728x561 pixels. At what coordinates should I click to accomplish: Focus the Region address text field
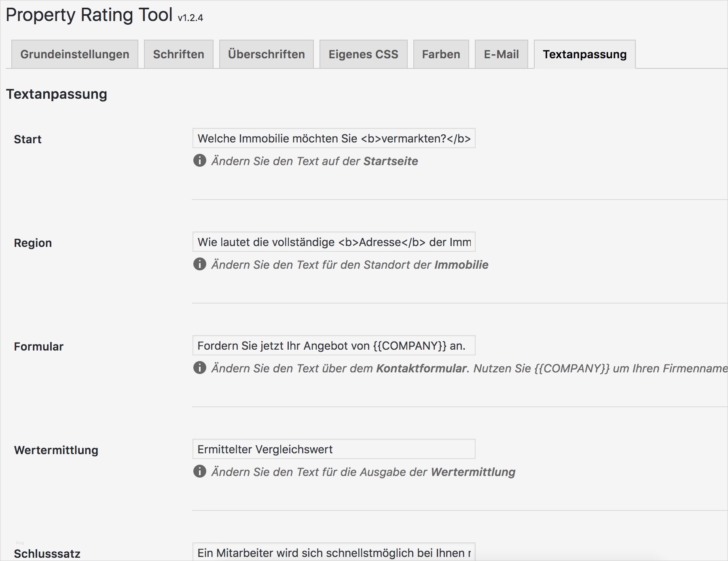pos(334,242)
